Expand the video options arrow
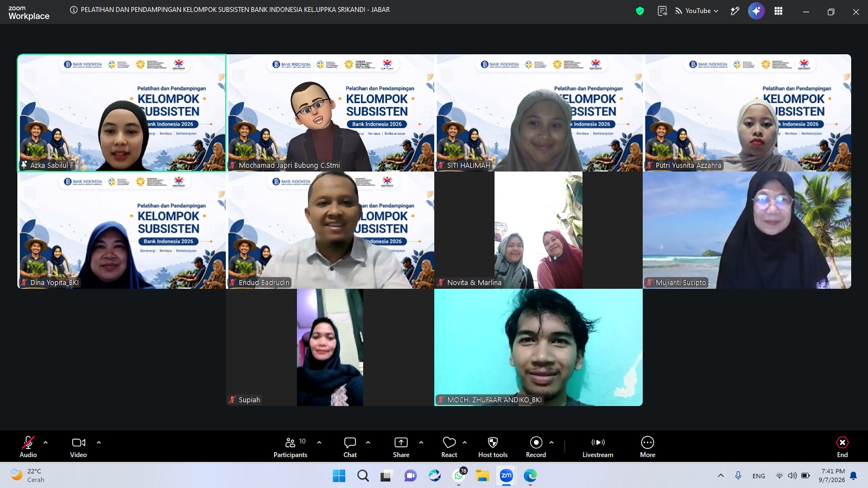This screenshot has height=488, width=868. tap(99, 442)
